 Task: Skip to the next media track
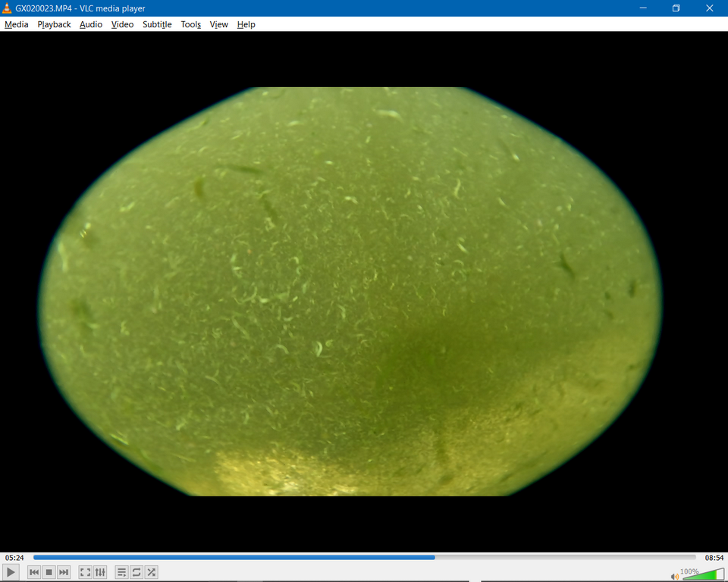(x=64, y=572)
